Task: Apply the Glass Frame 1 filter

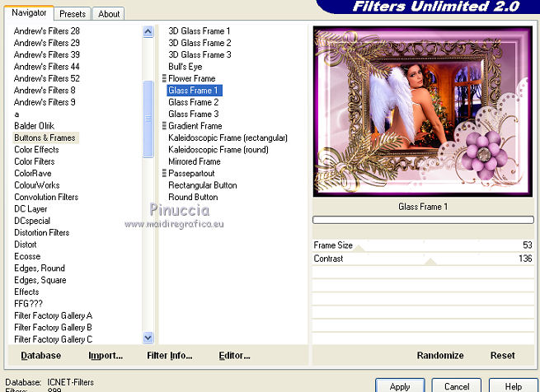Action: coord(400,386)
